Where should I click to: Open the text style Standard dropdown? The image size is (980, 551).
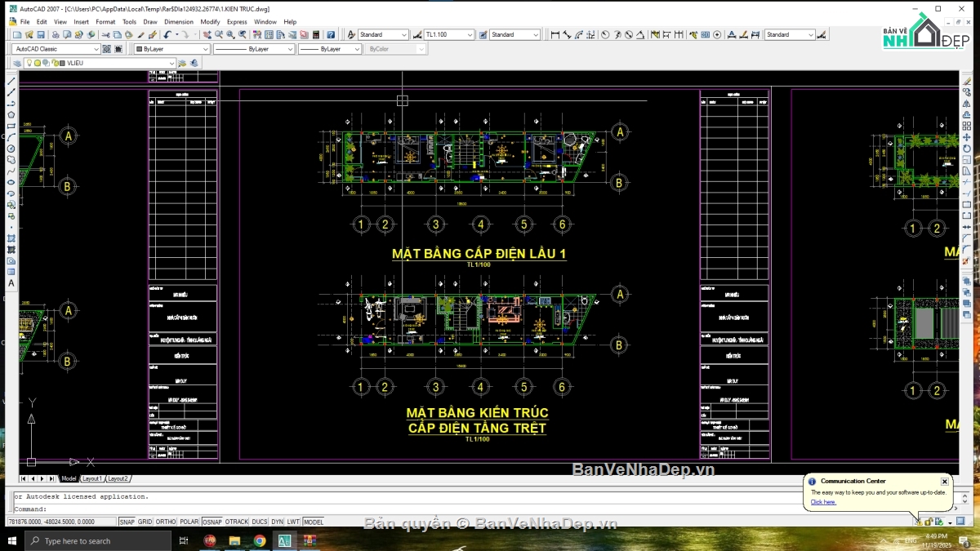(383, 34)
